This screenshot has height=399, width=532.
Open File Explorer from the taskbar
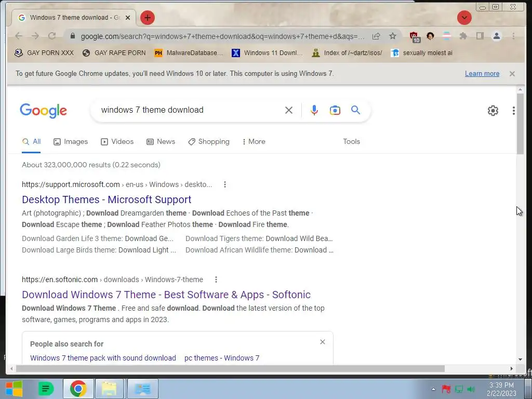109,389
